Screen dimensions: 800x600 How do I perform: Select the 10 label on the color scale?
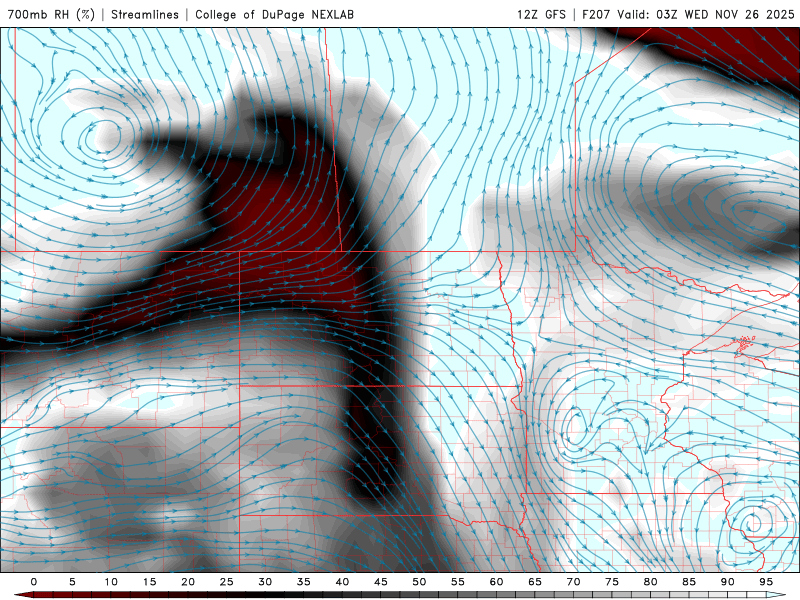pyautogui.click(x=111, y=582)
